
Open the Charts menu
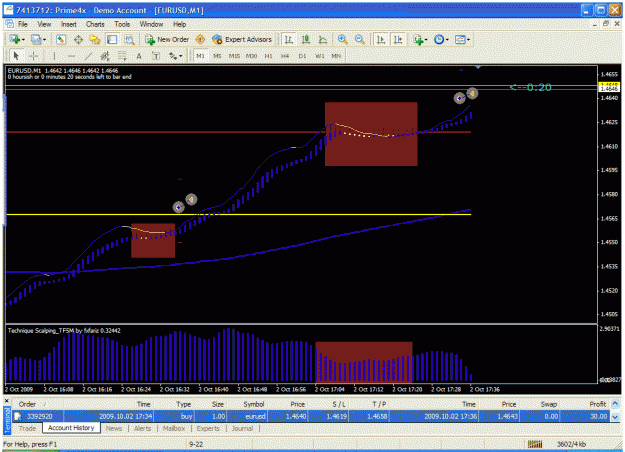[x=95, y=24]
